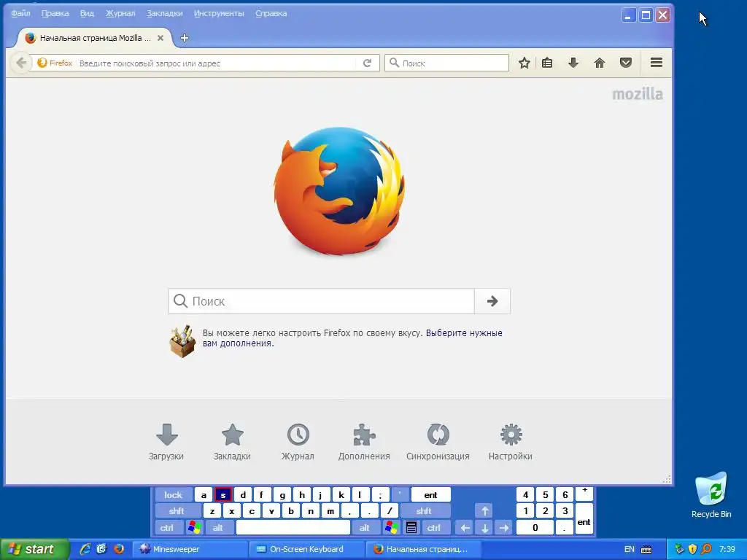Screen dimensions: 747x560
Task: Toggle left shft key on on-screen keyboard
Action: (x=177, y=511)
